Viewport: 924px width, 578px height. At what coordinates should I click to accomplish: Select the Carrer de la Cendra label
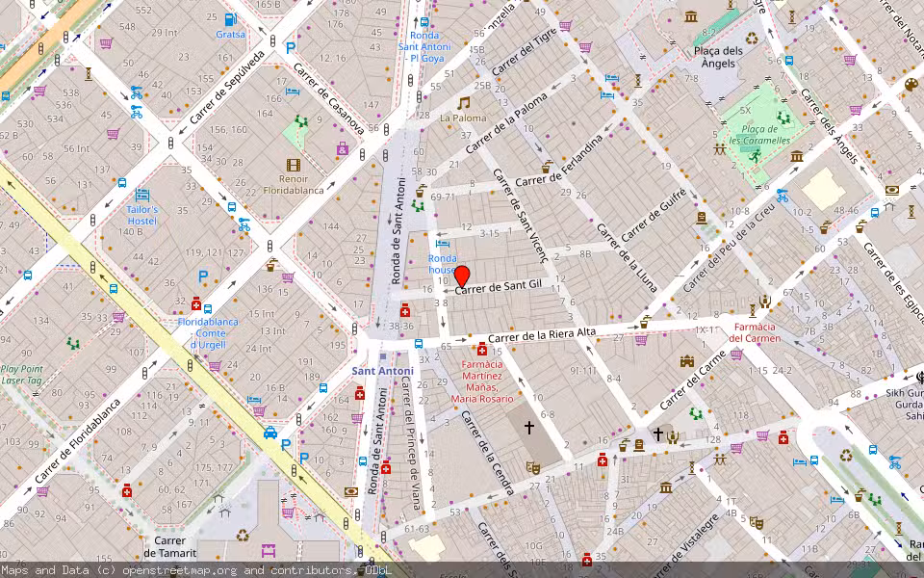tap(487, 453)
